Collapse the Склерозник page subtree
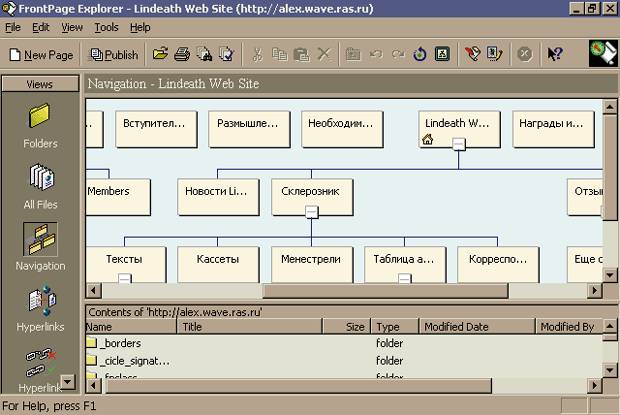Screen dimensions: 620x415 click(x=312, y=212)
